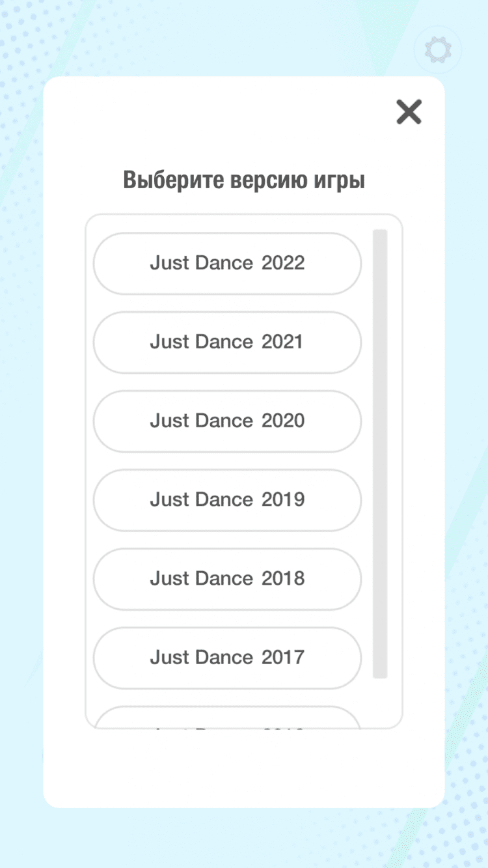Click the 2017 game version entry
This screenshot has width=488, height=868.
pos(227,657)
